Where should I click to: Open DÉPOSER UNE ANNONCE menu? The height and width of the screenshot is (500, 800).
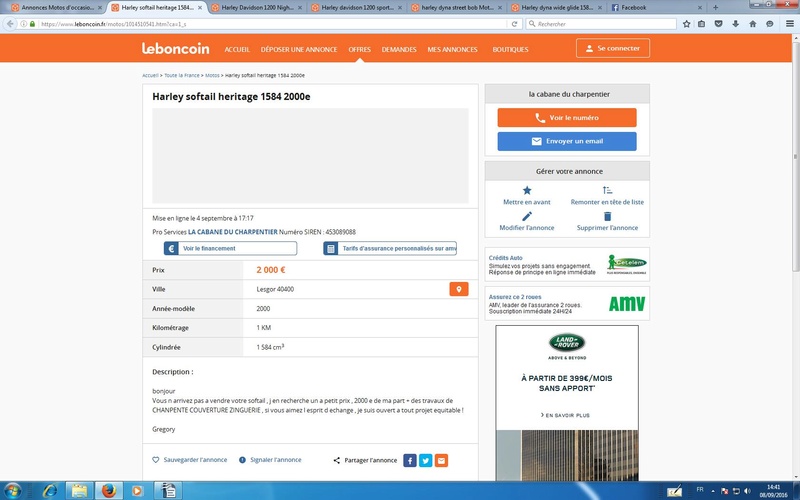coord(299,49)
